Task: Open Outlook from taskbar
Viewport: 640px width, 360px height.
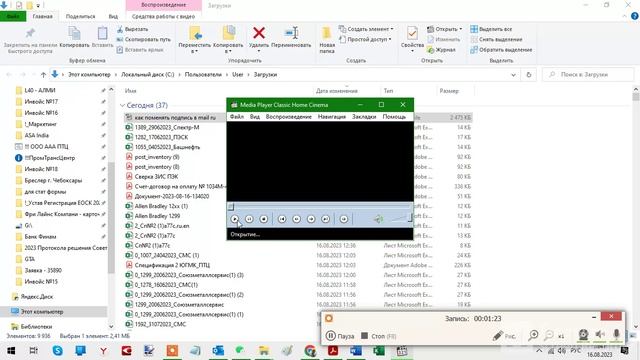Action: pyautogui.click(x=218, y=351)
